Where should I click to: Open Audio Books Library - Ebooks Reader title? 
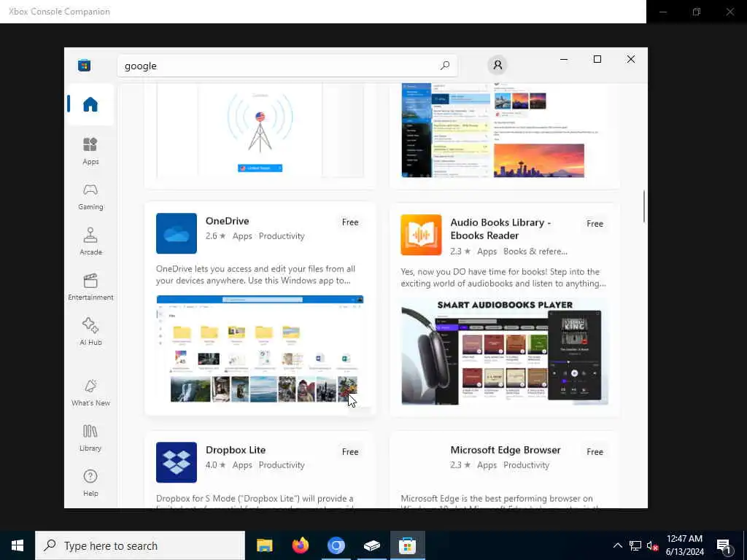click(500, 229)
